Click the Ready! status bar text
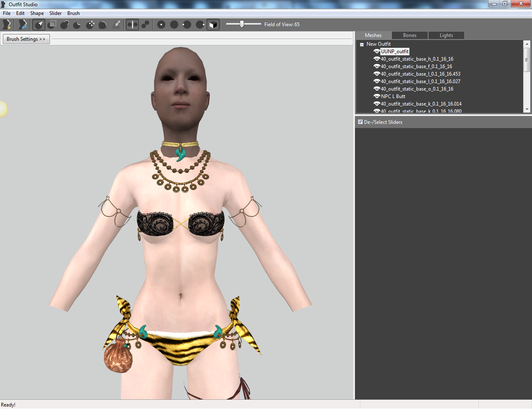The width and height of the screenshot is (532, 409). [8, 405]
